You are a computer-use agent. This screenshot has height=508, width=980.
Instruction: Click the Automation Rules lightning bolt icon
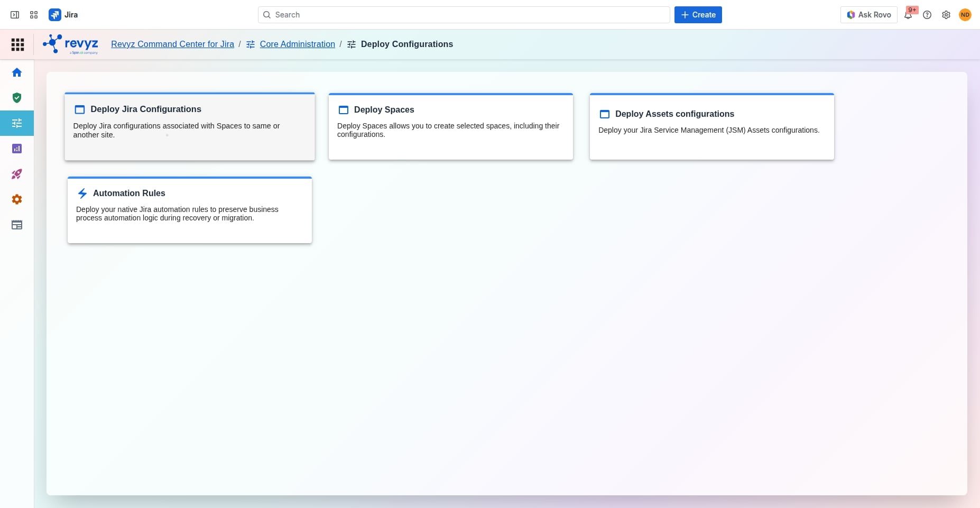82,193
